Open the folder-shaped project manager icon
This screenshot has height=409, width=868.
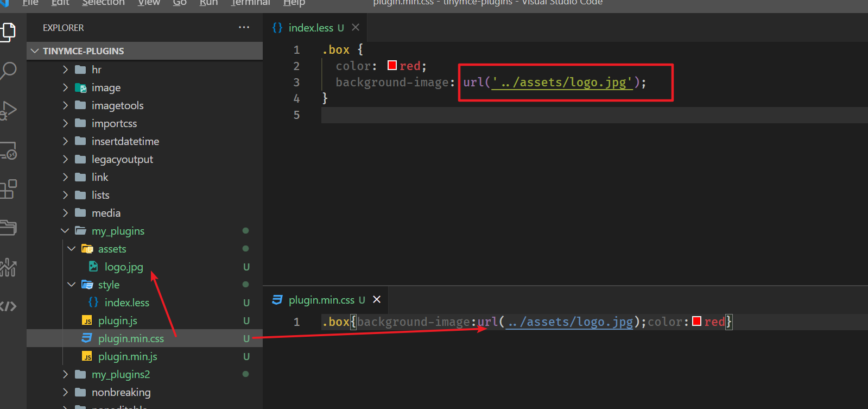point(8,228)
